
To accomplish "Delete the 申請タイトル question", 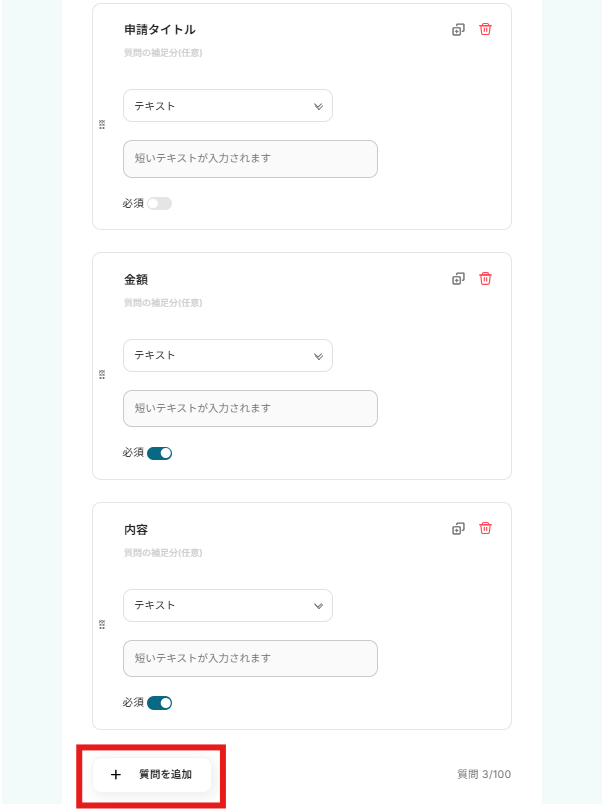I will coord(485,30).
